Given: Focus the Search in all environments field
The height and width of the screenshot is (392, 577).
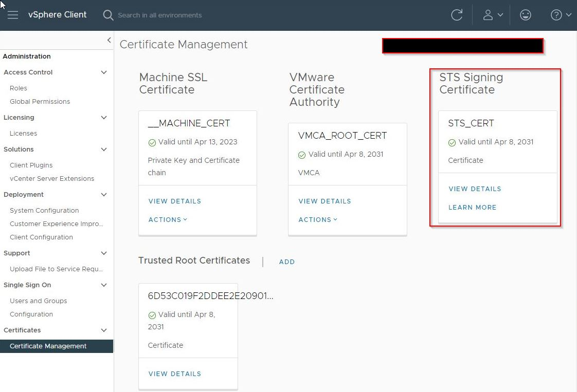Looking at the screenshot, I should point(160,15).
